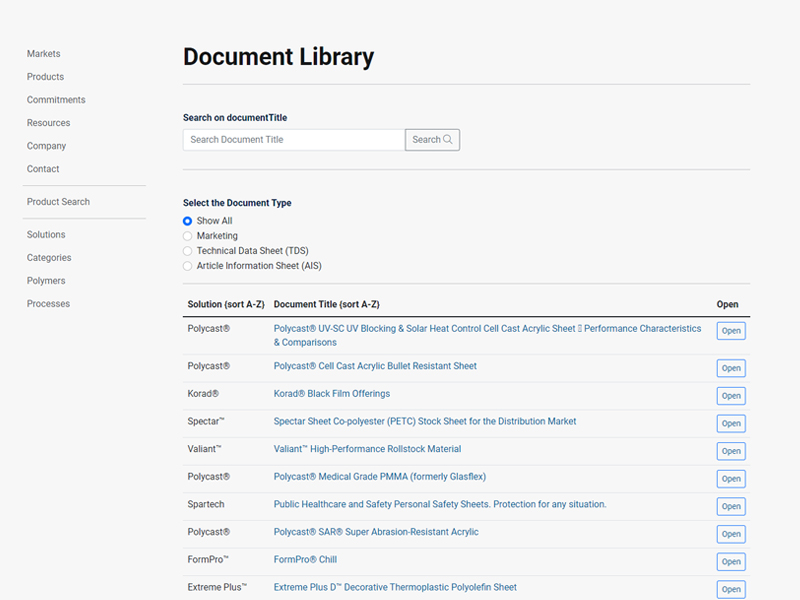The image size is (800, 600).
Task: Go to Polymers in sidebar
Action: (46, 281)
